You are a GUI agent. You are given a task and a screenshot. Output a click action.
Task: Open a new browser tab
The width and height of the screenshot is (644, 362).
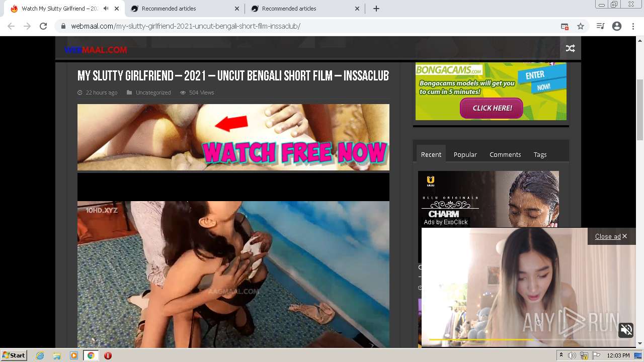pyautogui.click(x=376, y=9)
